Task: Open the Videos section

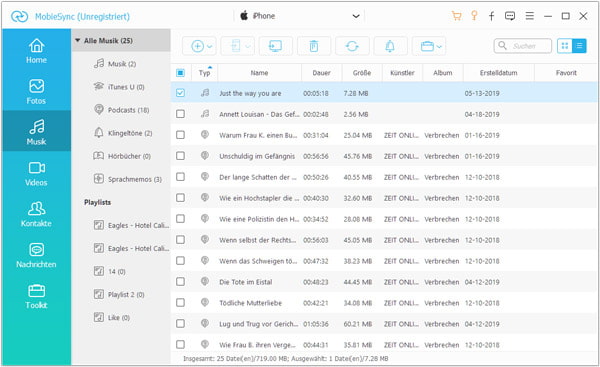Action: pyautogui.click(x=36, y=173)
